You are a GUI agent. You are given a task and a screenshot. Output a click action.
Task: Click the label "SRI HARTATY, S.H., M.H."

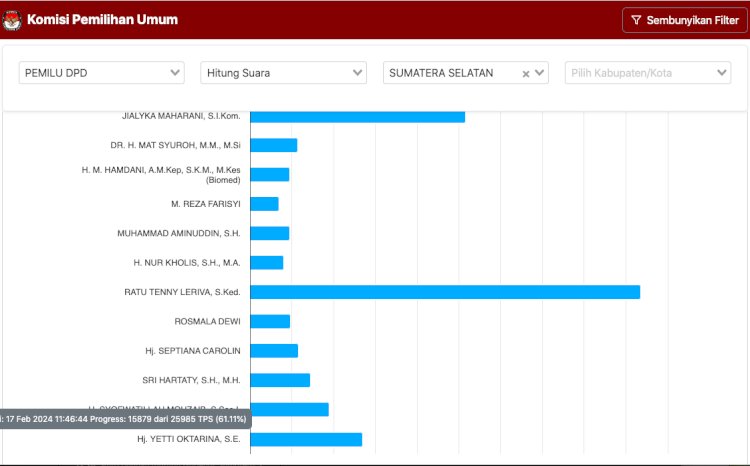click(191, 380)
